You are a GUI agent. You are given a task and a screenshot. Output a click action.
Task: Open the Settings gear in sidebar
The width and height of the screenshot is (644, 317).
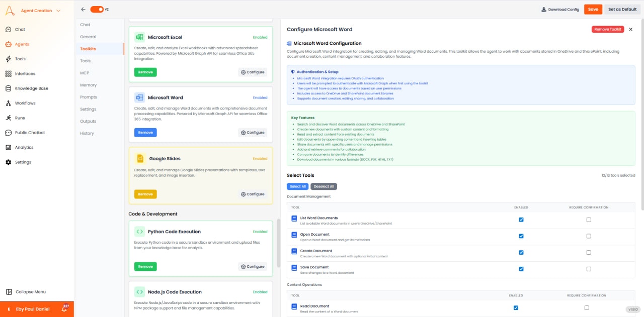click(9, 162)
